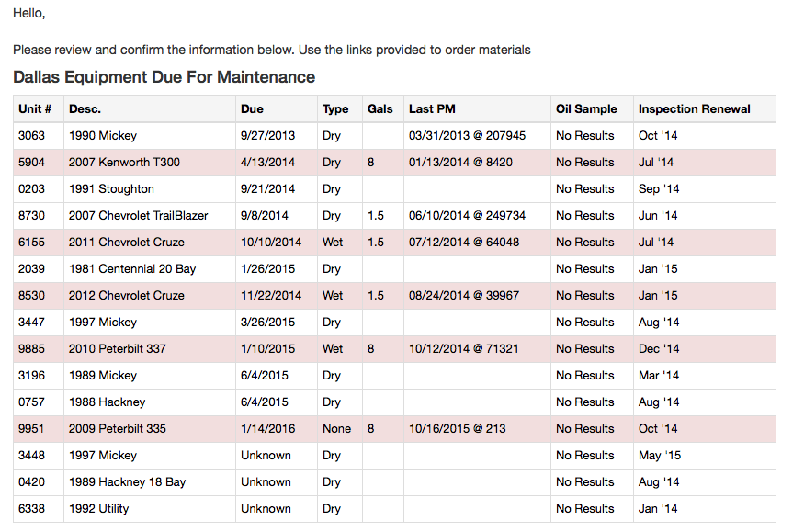Click the "May '15" inspection renewal cell
The width and height of the screenshot is (793, 532).
point(659,456)
